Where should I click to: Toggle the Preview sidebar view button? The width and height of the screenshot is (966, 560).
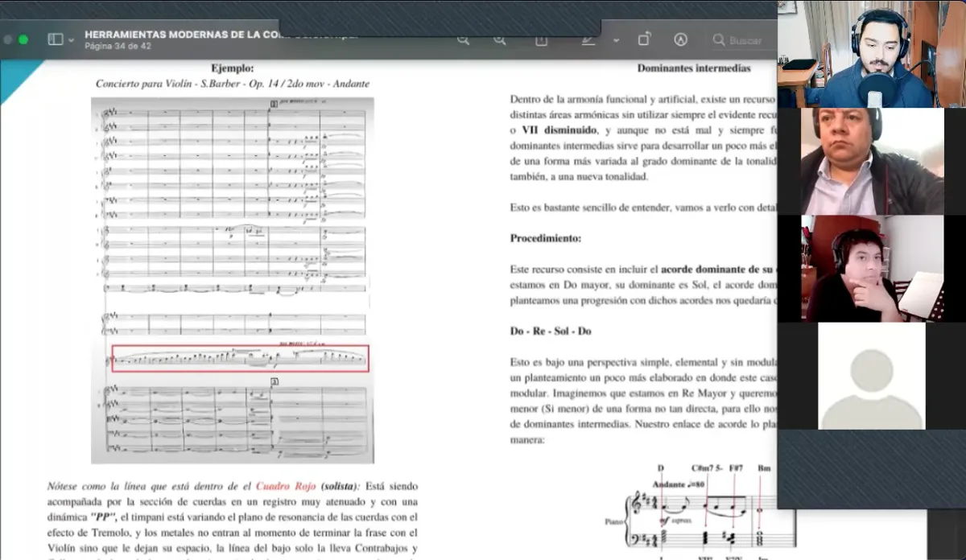[55, 39]
